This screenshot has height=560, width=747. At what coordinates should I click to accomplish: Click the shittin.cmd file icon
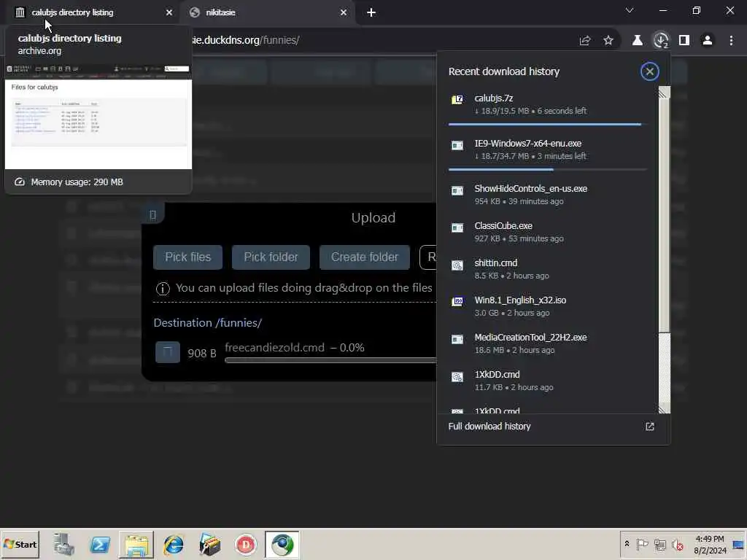pos(457,265)
